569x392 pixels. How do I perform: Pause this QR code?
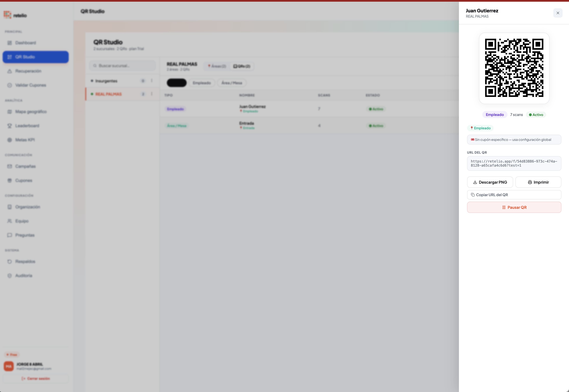coord(514,207)
